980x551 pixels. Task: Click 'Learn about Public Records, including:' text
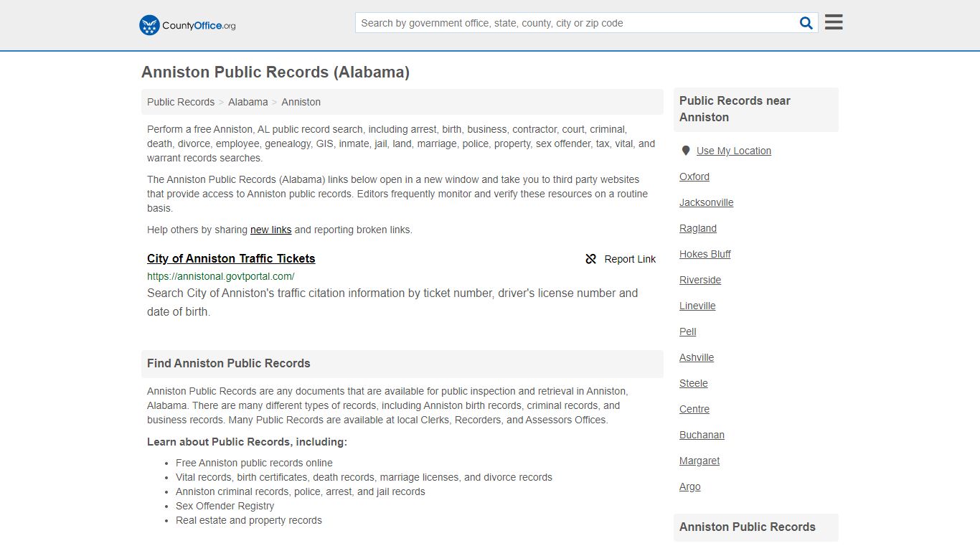coord(247,442)
